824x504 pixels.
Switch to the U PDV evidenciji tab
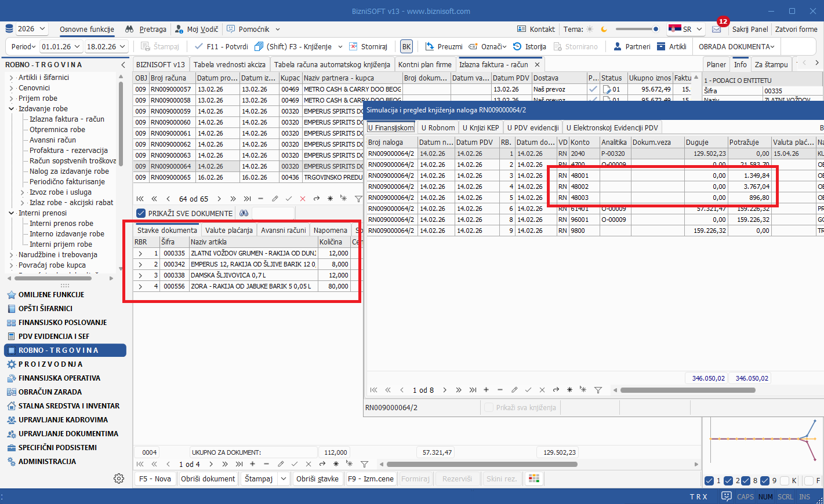532,127
